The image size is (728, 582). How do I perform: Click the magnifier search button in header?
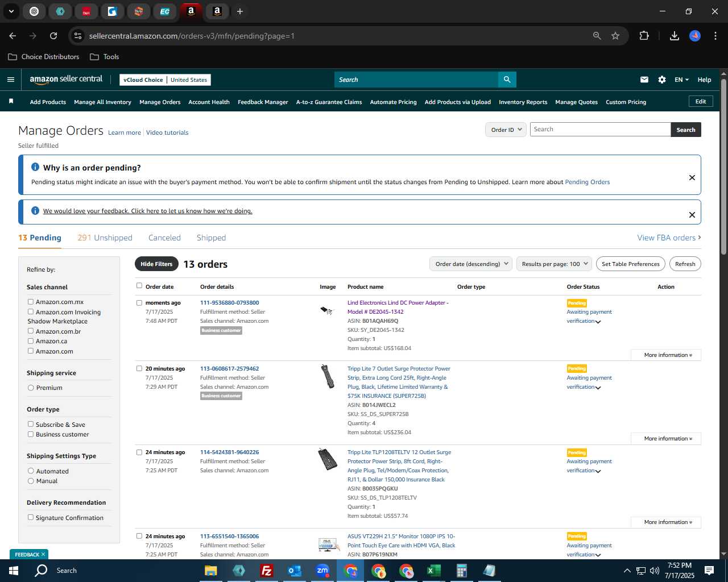(x=507, y=80)
